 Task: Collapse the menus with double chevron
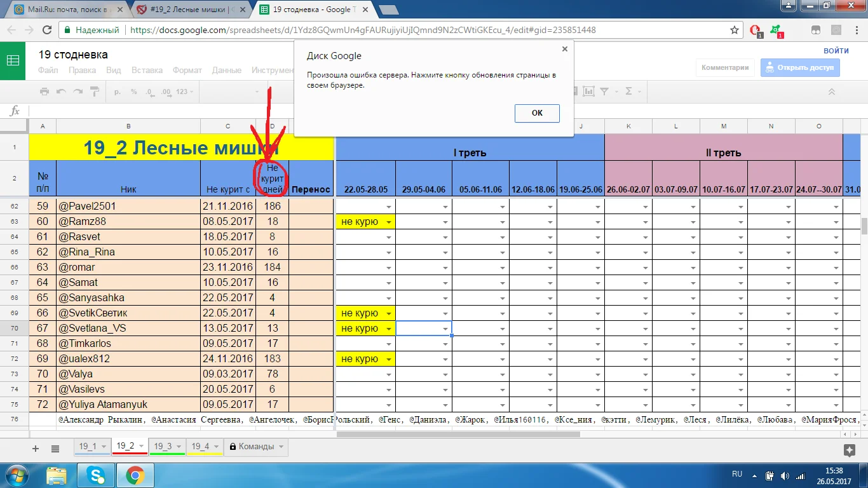click(831, 91)
